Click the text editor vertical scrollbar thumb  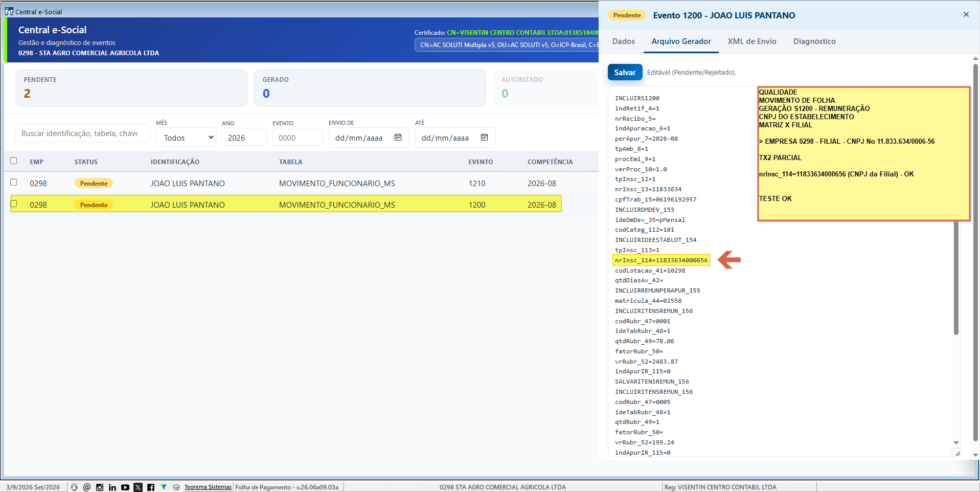[956, 277]
